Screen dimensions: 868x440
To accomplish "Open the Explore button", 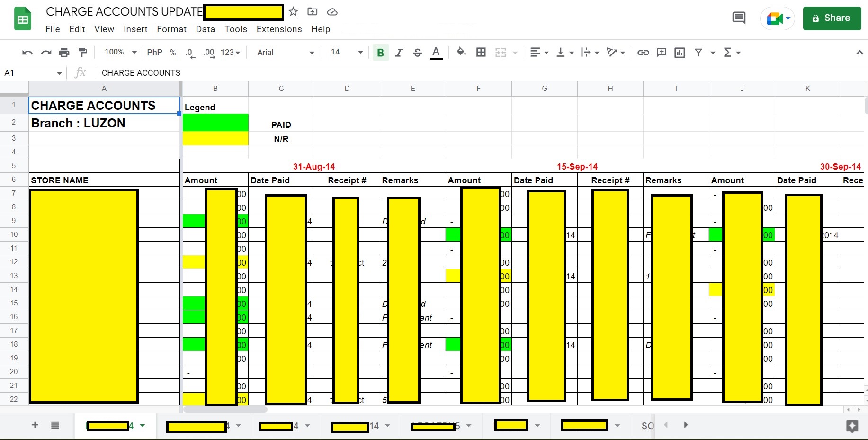I will click(852, 426).
